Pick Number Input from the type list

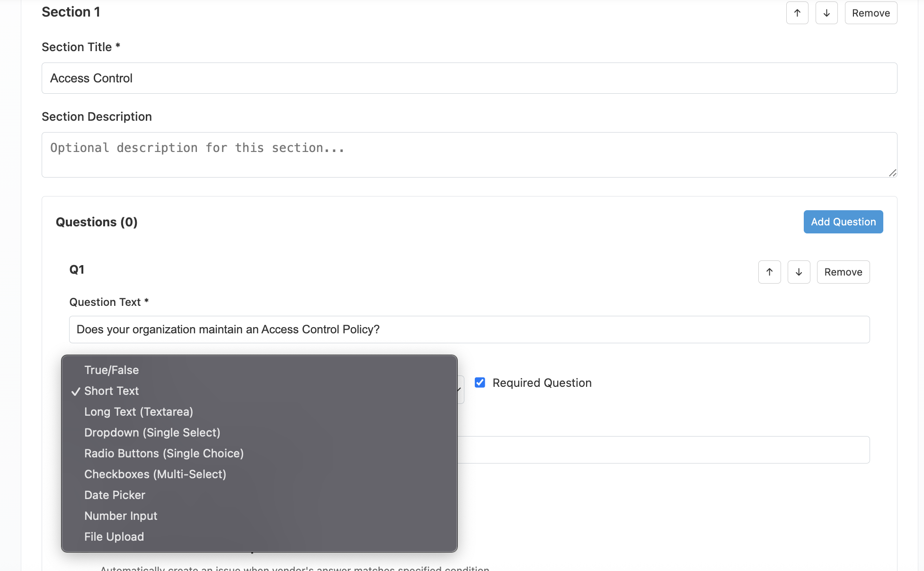coord(121,516)
